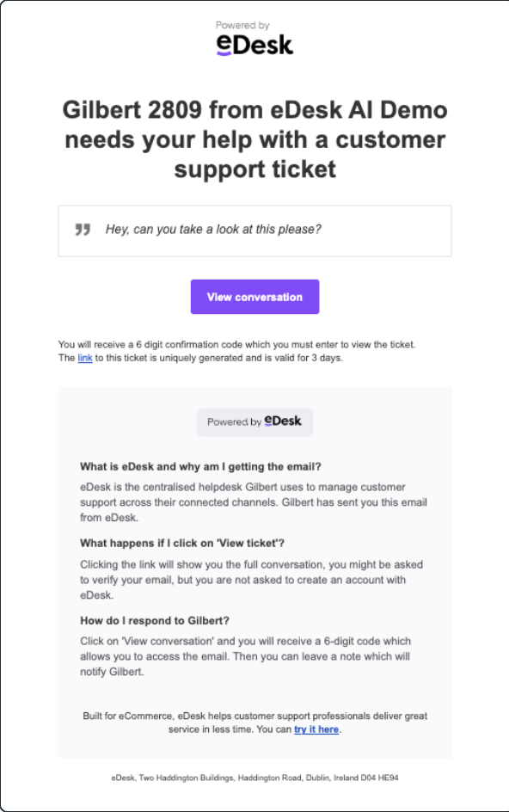Click 'Powered by' text above top logo

click(242, 25)
